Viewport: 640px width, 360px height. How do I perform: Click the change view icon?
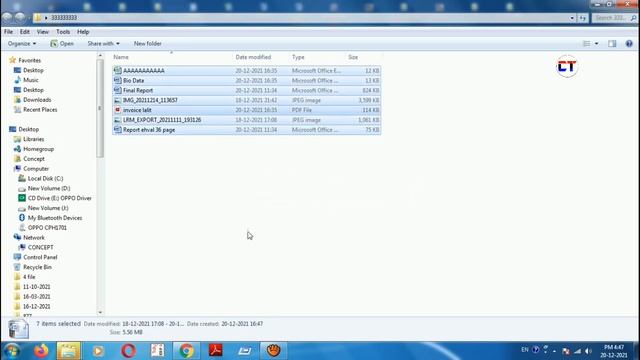pyautogui.click(x=587, y=44)
